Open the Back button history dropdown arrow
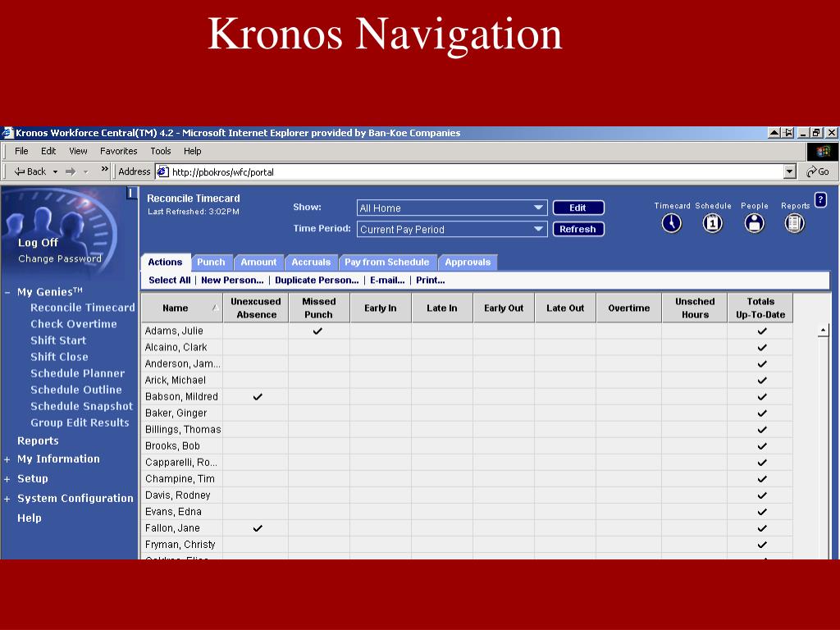The height and width of the screenshot is (630, 840). point(55,172)
